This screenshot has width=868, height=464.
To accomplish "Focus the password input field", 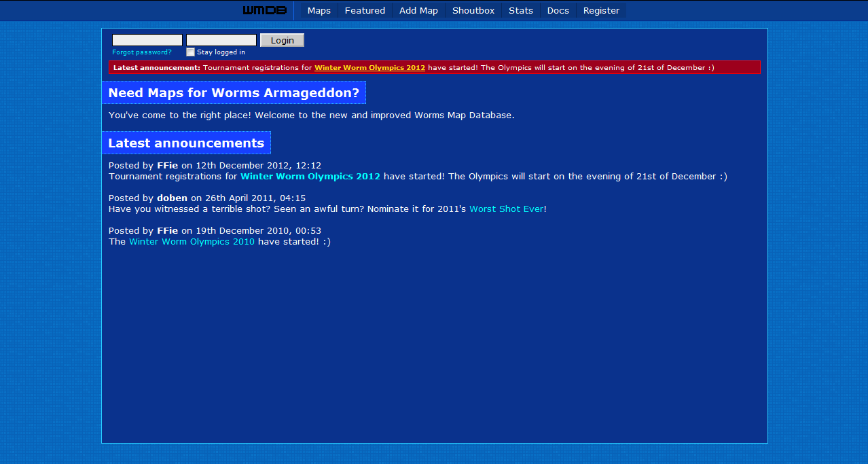I will coord(221,40).
